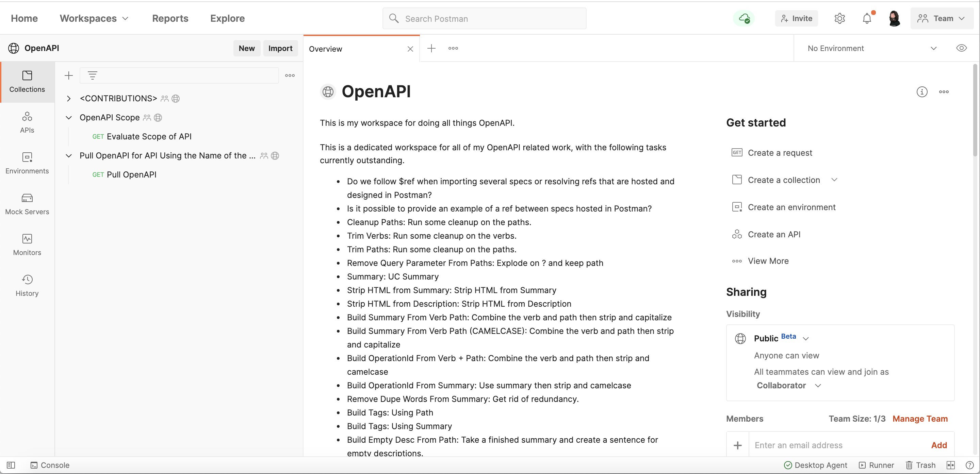This screenshot has width=980, height=474.
Task: Open the help question mark icon
Action: click(x=970, y=465)
